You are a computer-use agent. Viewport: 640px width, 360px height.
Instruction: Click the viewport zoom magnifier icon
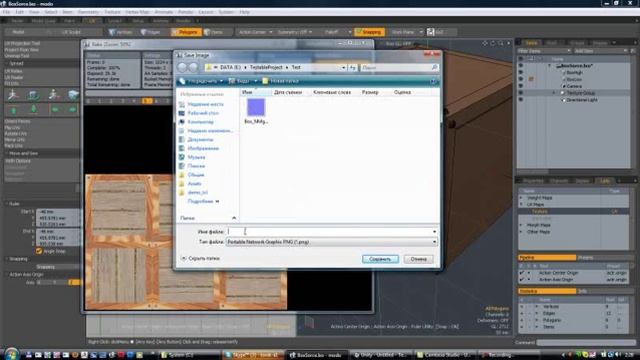tap(500, 43)
